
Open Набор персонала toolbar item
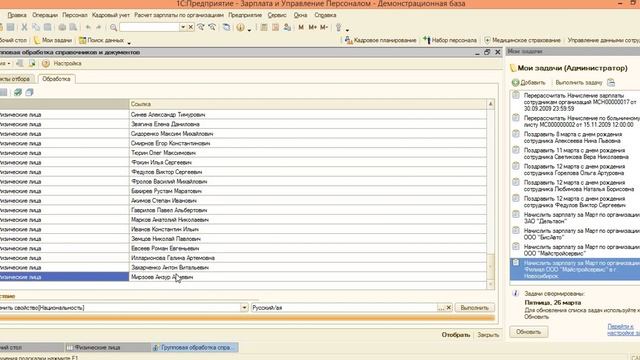coord(450,40)
